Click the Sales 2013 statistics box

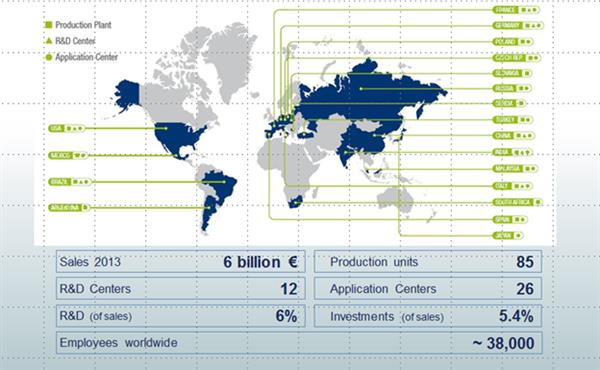tap(181, 262)
